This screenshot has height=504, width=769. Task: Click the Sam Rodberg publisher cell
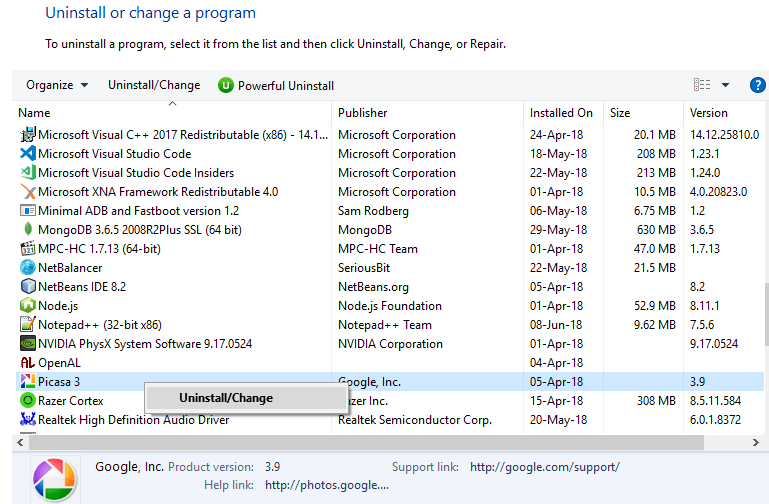tap(373, 211)
